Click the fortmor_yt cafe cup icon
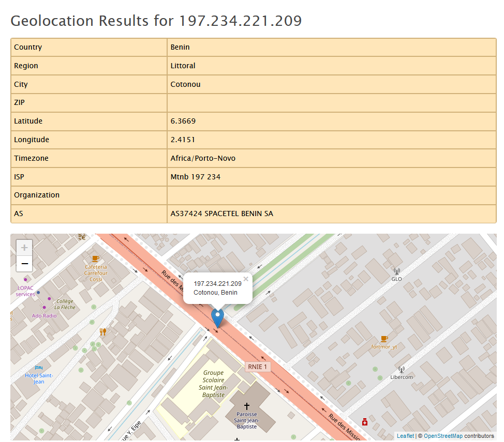 click(384, 339)
